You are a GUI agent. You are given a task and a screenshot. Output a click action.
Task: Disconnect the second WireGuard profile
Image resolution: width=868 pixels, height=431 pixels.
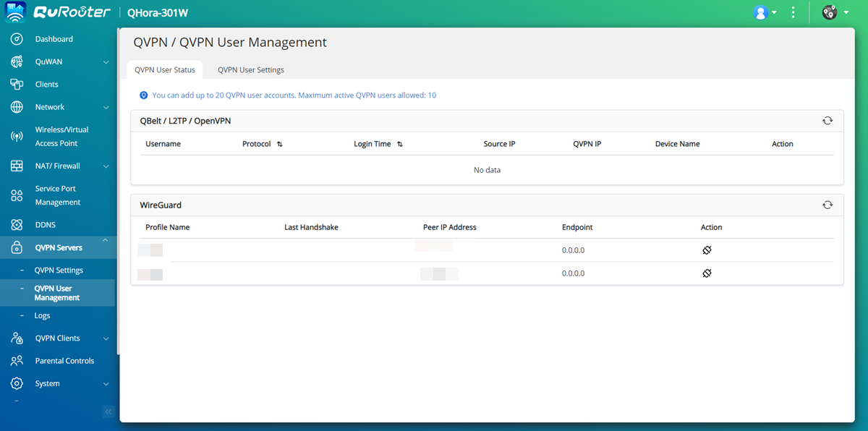707,273
